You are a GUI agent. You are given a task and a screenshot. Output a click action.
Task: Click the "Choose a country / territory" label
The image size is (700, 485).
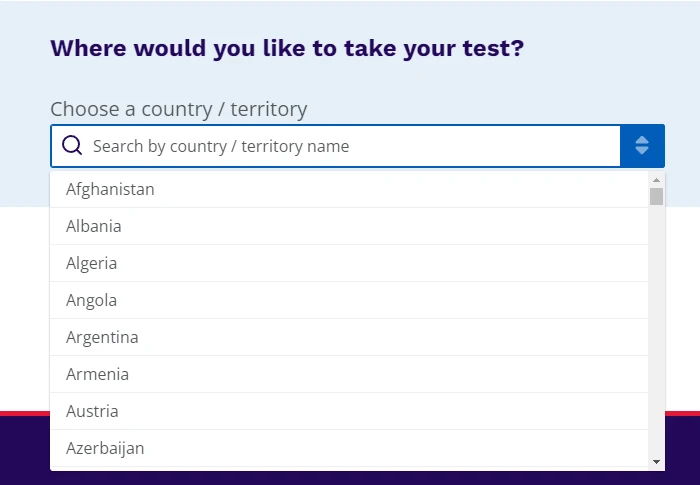[x=179, y=109]
